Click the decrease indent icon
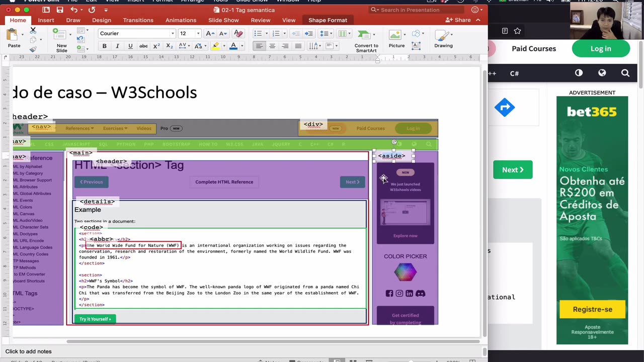Viewport: 644px width, 362px height. point(296,33)
